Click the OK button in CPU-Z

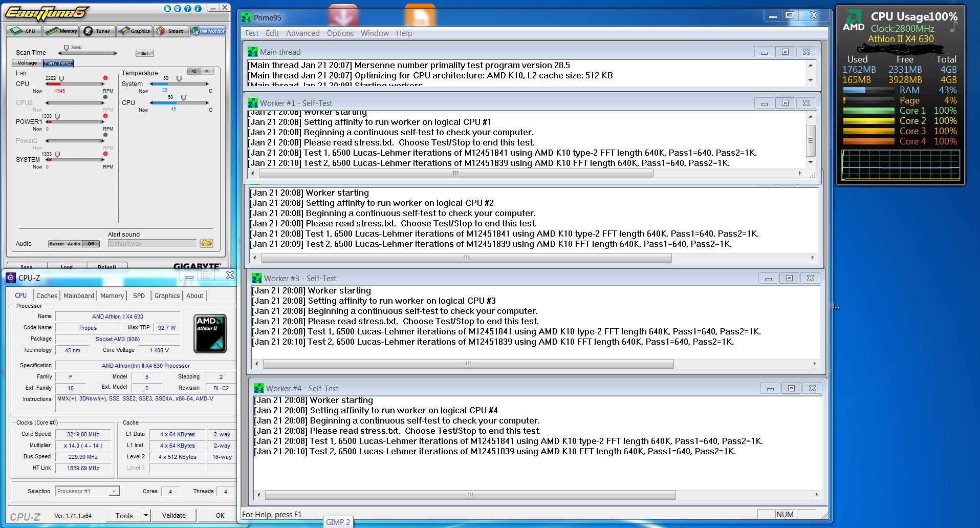[x=220, y=515]
